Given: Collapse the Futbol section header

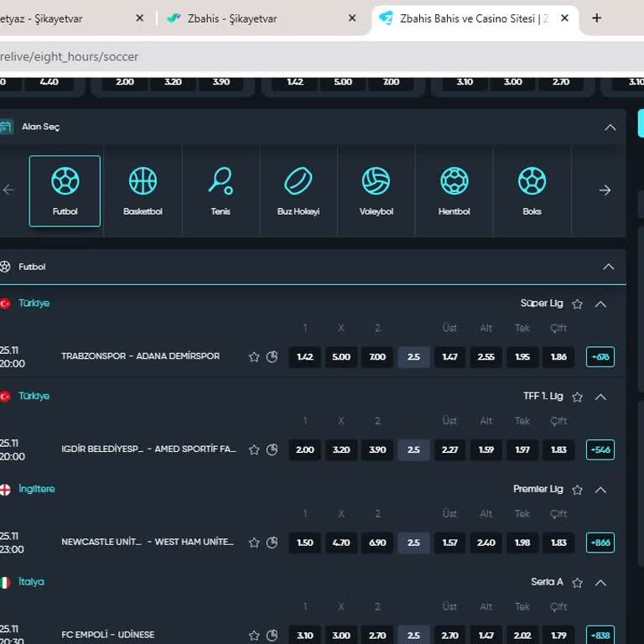Looking at the screenshot, I should [610, 267].
